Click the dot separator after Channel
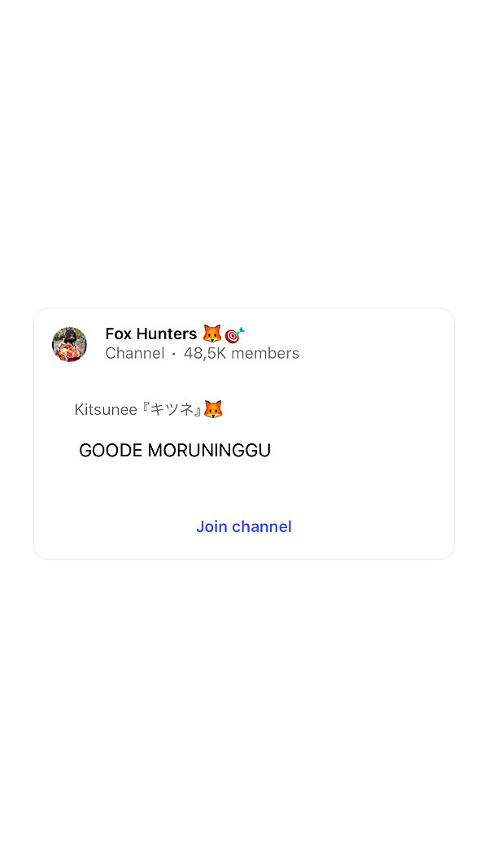Screen dimensions: 488x868 [174, 354]
